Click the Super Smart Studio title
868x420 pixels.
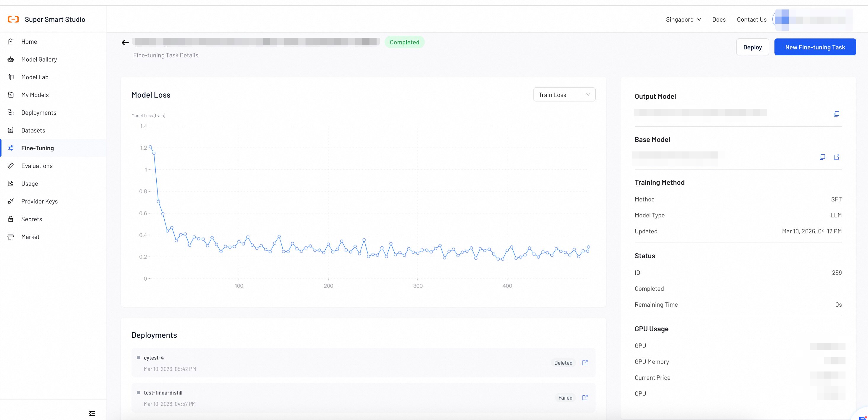pos(55,19)
